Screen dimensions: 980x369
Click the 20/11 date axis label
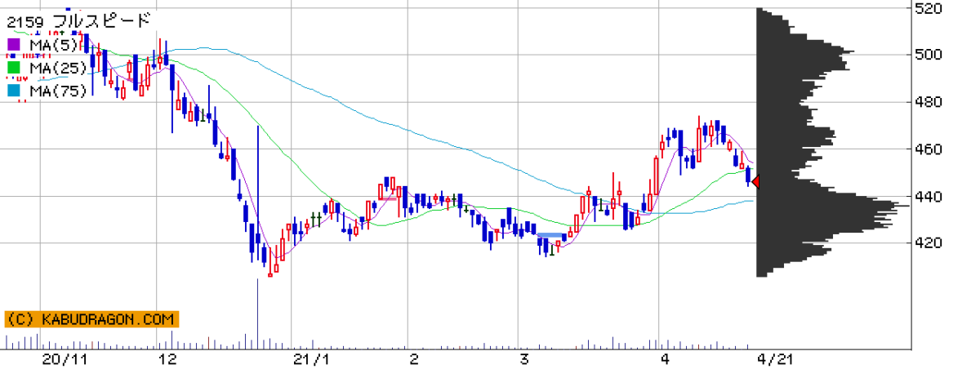[64, 359]
